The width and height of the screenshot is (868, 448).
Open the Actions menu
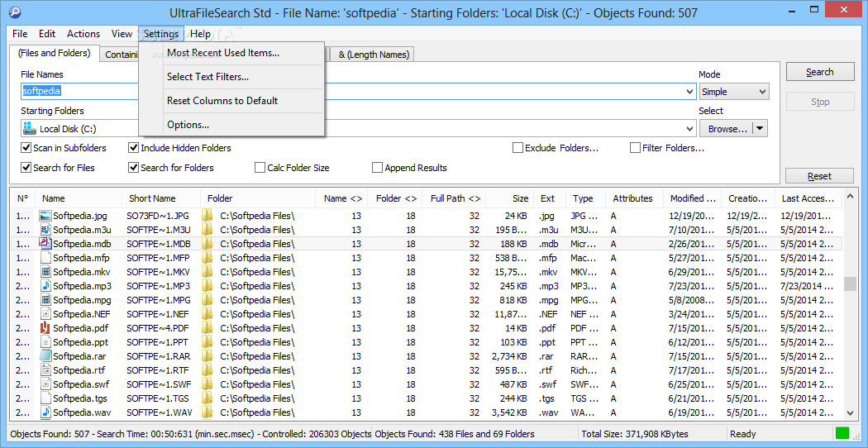[x=83, y=34]
